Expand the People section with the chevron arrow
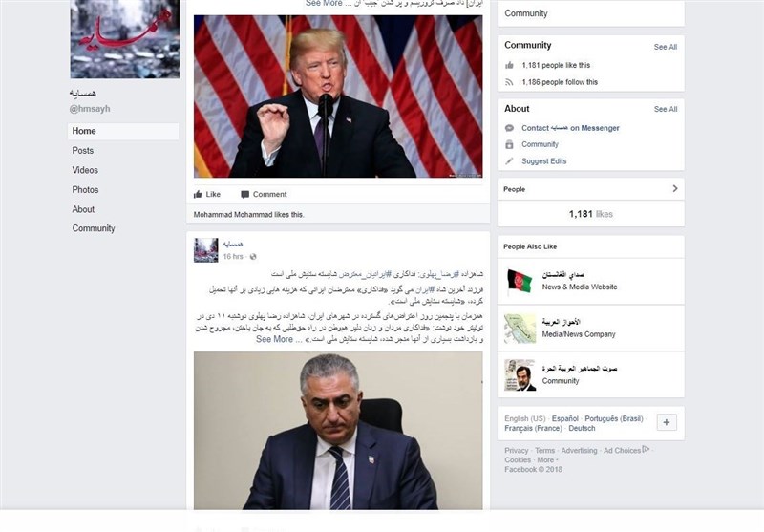 (x=675, y=188)
